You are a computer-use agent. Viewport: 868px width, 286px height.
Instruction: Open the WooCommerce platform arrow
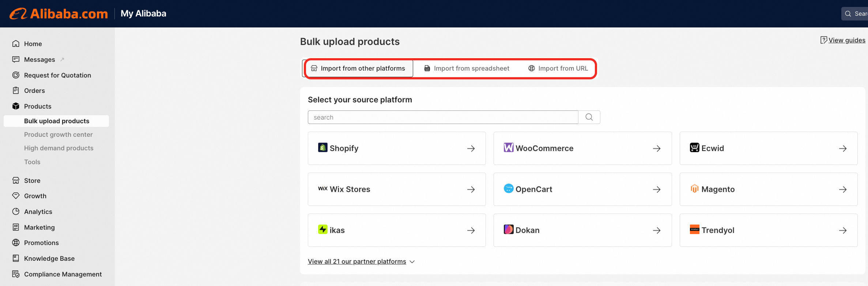[657, 148]
